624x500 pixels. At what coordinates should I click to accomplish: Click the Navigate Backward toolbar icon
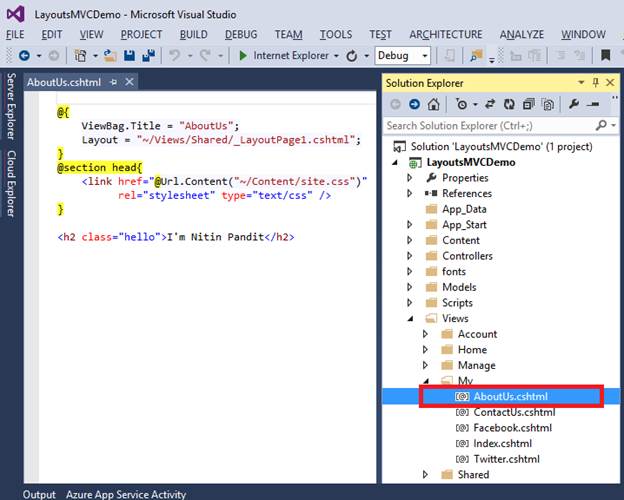pos(24,56)
